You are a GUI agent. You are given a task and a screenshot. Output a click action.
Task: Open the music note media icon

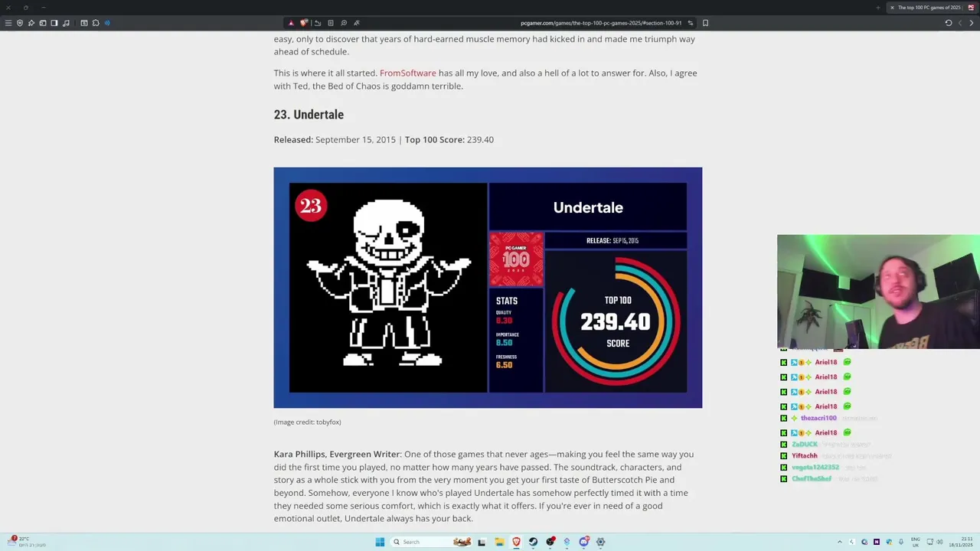tap(66, 23)
